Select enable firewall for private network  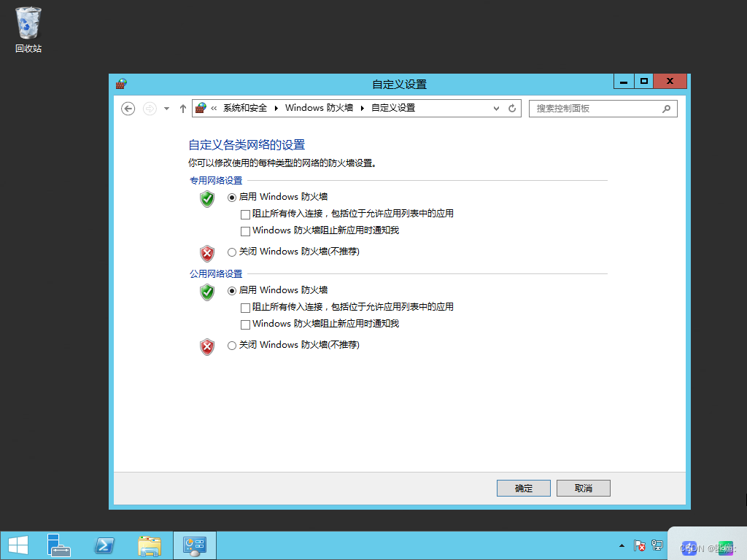coord(232,197)
